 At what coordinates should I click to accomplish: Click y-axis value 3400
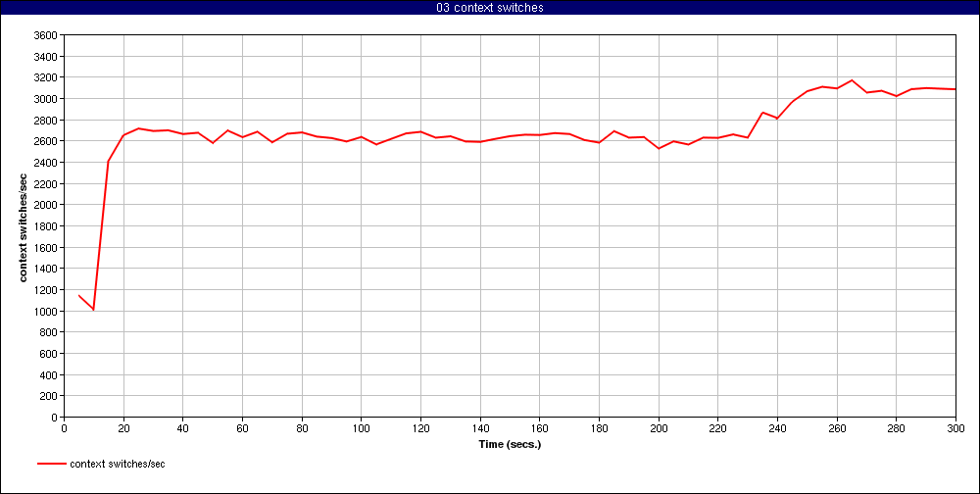pyautogui.click(x=47, y=57)
